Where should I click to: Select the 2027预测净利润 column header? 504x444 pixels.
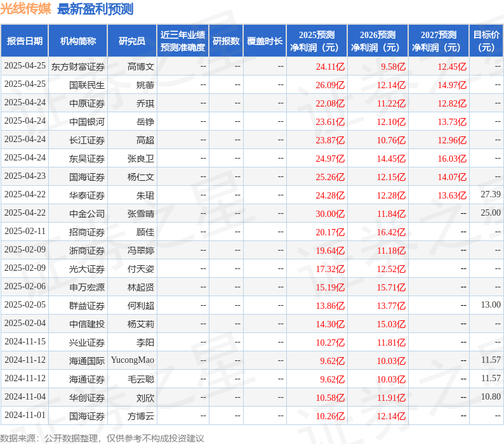[x=438, y=41]
